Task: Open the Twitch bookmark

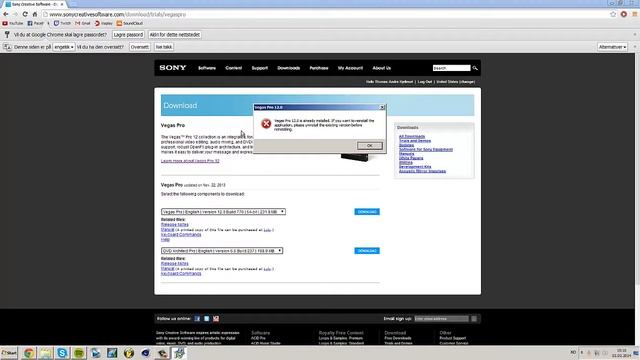Action: point(62,24)
